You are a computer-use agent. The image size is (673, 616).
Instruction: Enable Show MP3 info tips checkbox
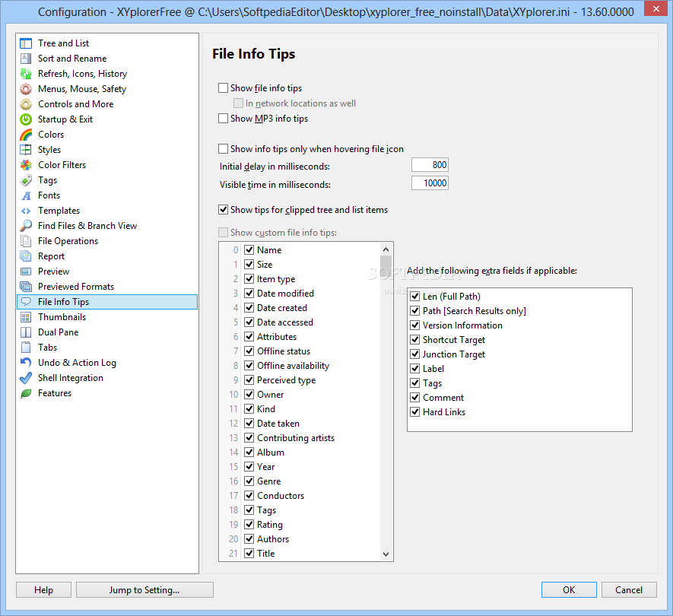point(223,119)
